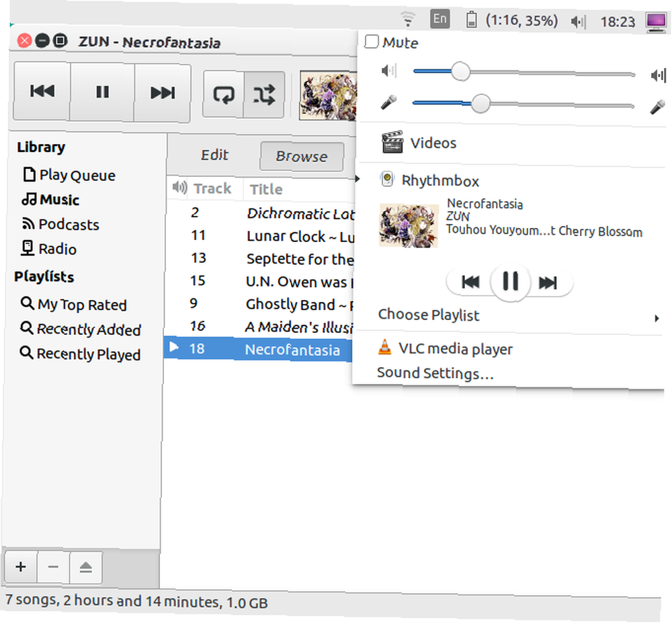Click the large microphone icon right of slider
The height and width of the screenshot is (624, 672).
coord(657,107)
